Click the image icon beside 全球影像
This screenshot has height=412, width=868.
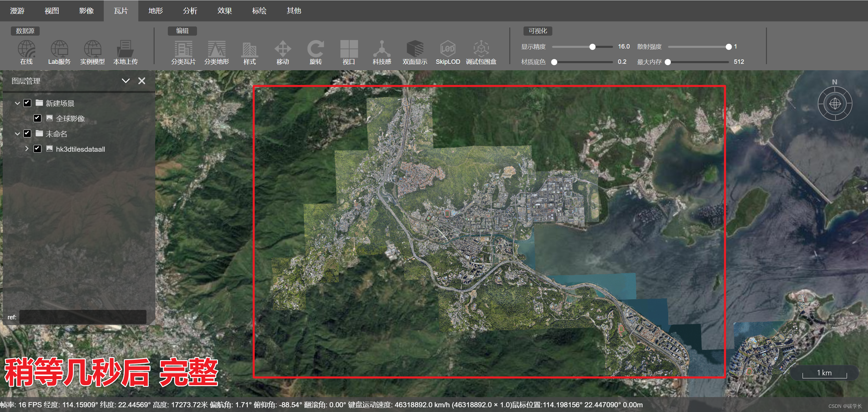[50, 118]
